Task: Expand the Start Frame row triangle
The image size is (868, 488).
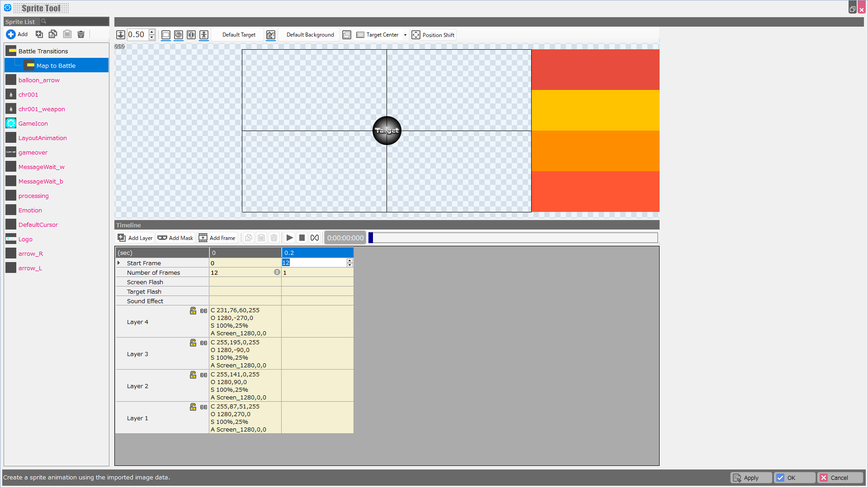Action: [119, 263]
